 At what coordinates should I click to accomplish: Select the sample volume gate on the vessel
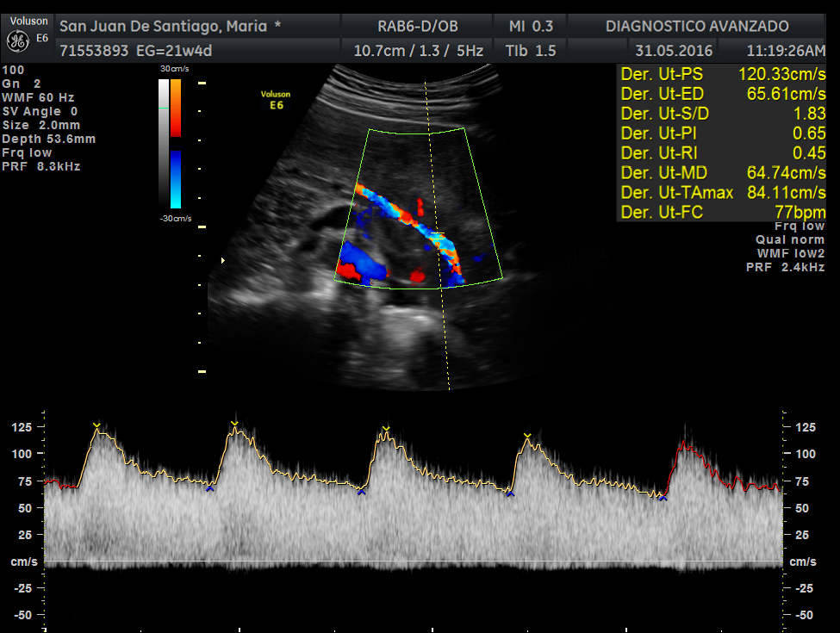coord(439,233)
